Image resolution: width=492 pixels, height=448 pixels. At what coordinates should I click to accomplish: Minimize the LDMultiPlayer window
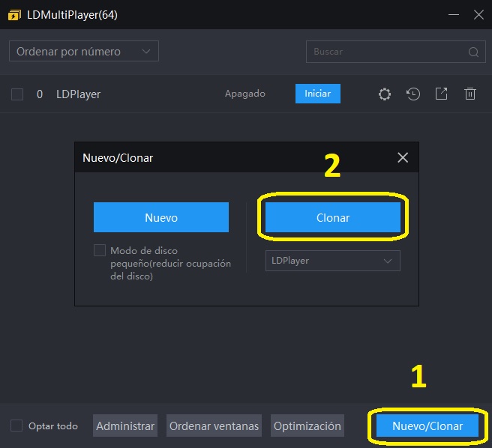[x=454, y=14]
